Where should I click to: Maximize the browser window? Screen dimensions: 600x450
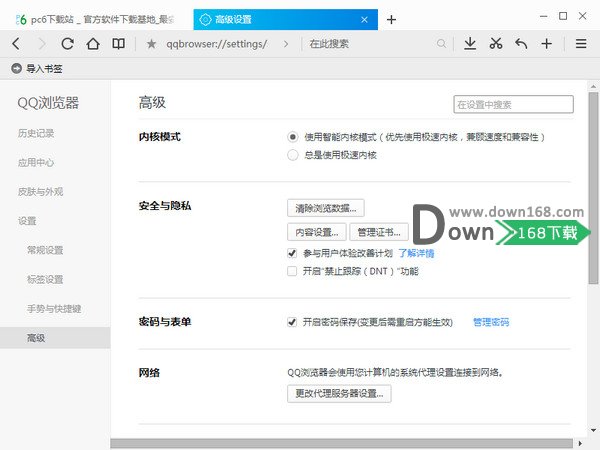coord(563,16)
